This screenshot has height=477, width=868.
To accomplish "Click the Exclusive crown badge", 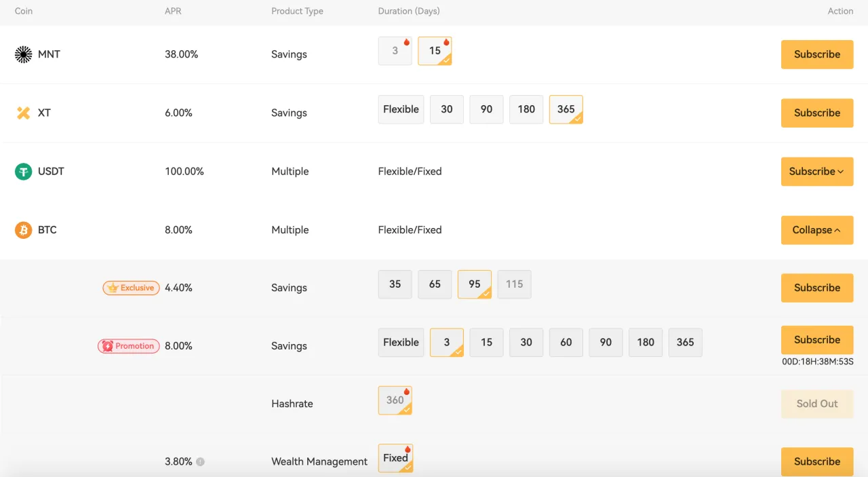I will [x=132, y=288].
